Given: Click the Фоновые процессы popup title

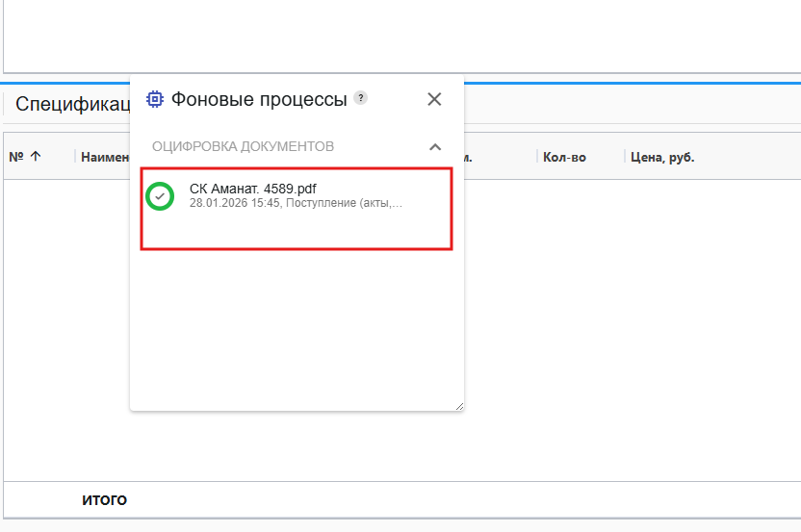Looking at the screenshot, I should point(259,98).
